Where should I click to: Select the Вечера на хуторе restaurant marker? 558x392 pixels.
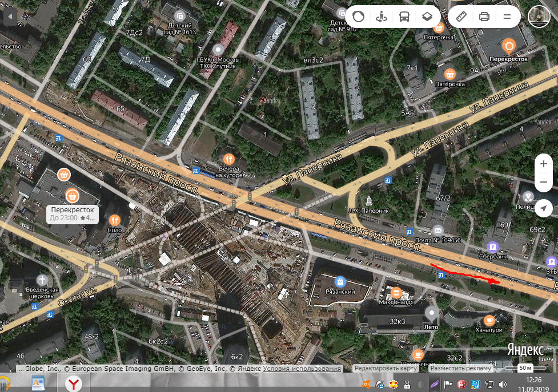coord(228,159)
